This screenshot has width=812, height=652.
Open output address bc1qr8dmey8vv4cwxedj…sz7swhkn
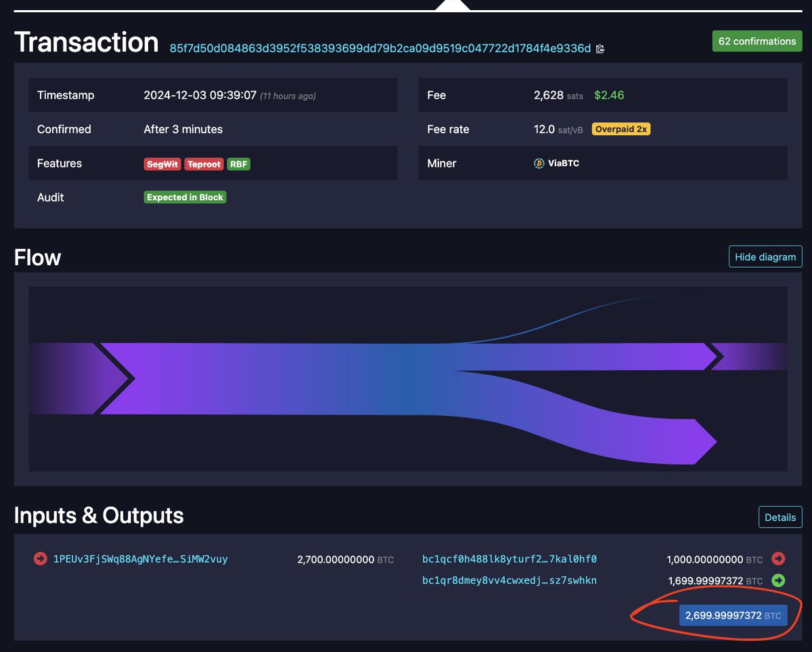[508, 580]
